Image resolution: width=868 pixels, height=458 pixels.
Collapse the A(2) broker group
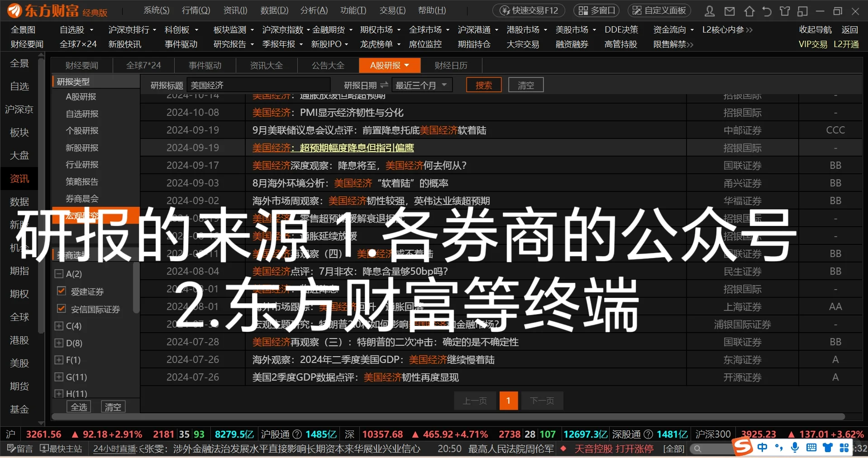59,274
